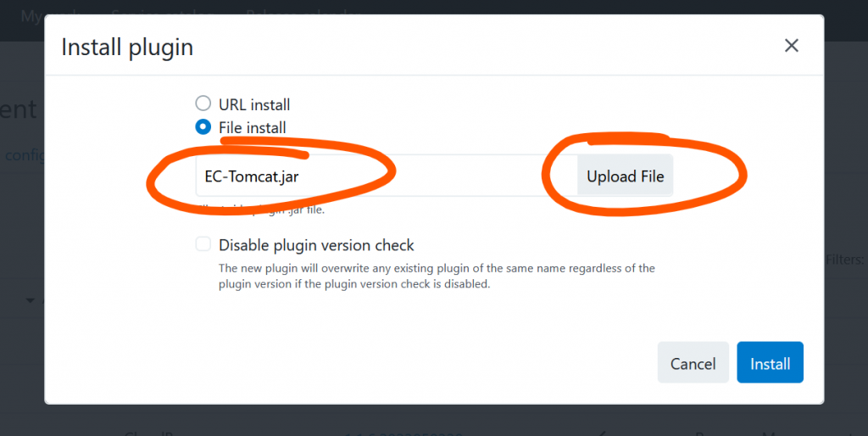Screen dimensions: 868x436
Task: Click the hint text below file field
Action: coord(263,210)
